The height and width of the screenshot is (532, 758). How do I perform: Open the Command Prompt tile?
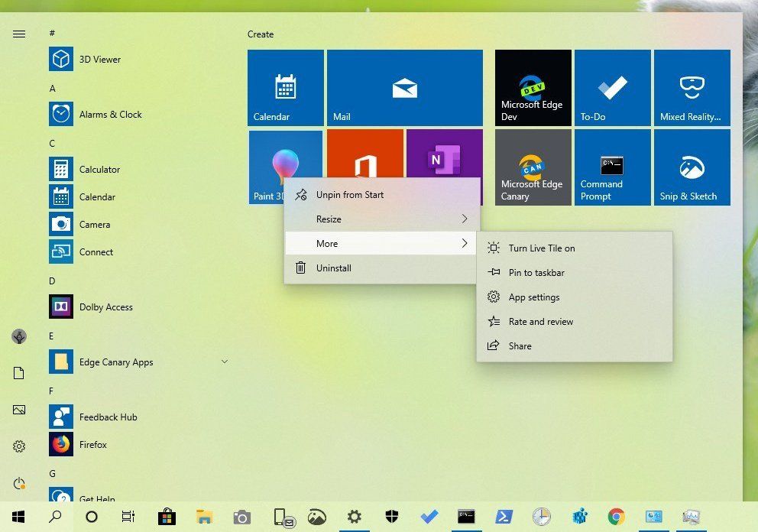click(x=612, y=167)
